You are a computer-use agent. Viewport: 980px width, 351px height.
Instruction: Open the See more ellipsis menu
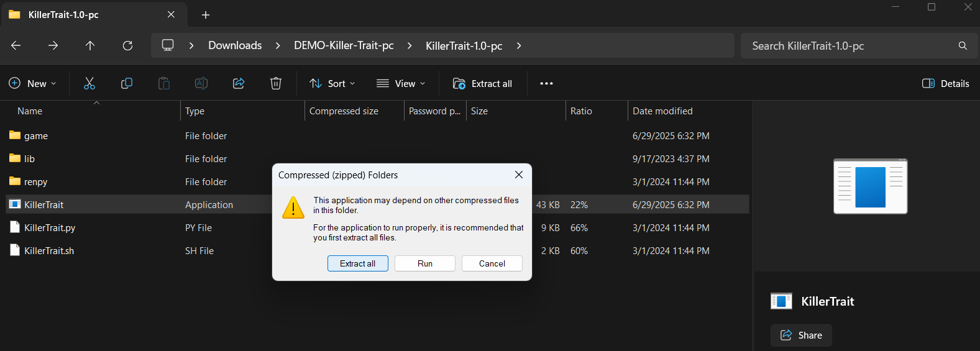click(x=546, y=83)
